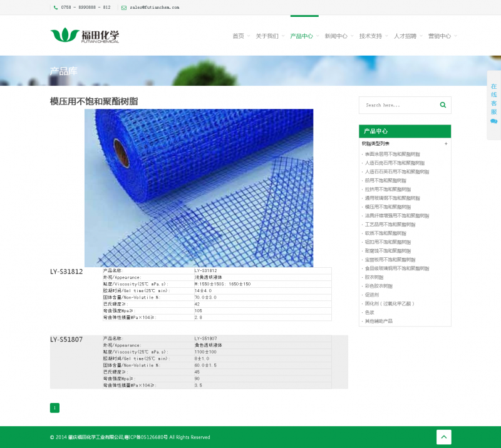Viewport: 501px width, 448px height.
Task: Expand 树脂类型列表 with the plus icon
Action: [x=446, y=144]
